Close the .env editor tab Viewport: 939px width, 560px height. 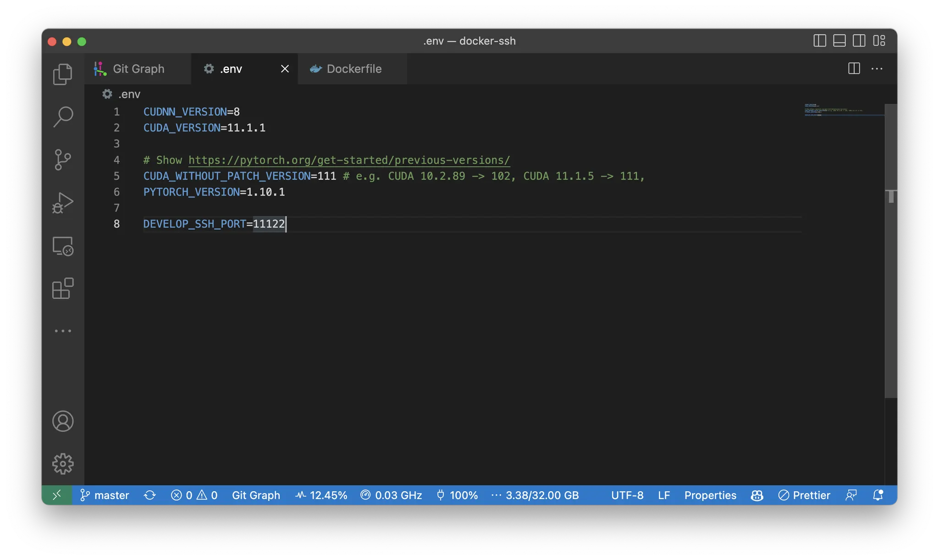tap(285, 69)
